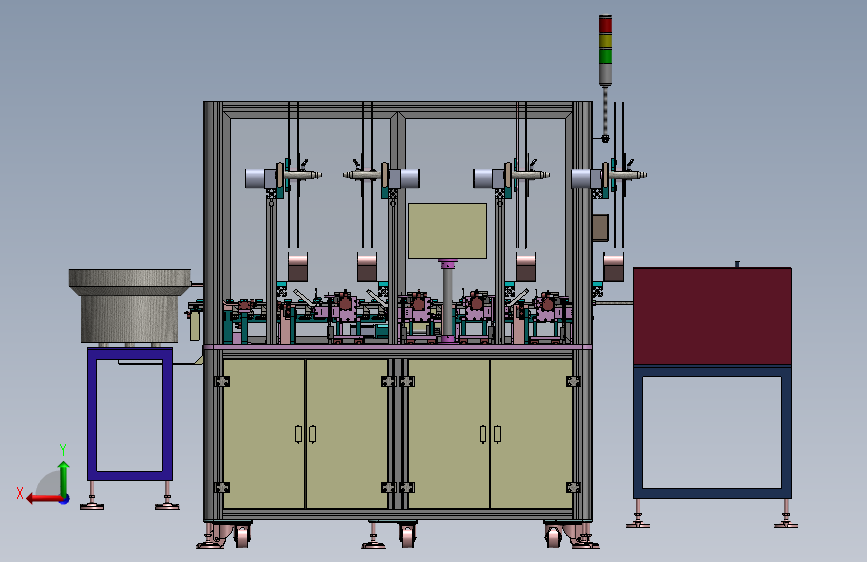Click the red segment of the signal tower light

point(605,24)
